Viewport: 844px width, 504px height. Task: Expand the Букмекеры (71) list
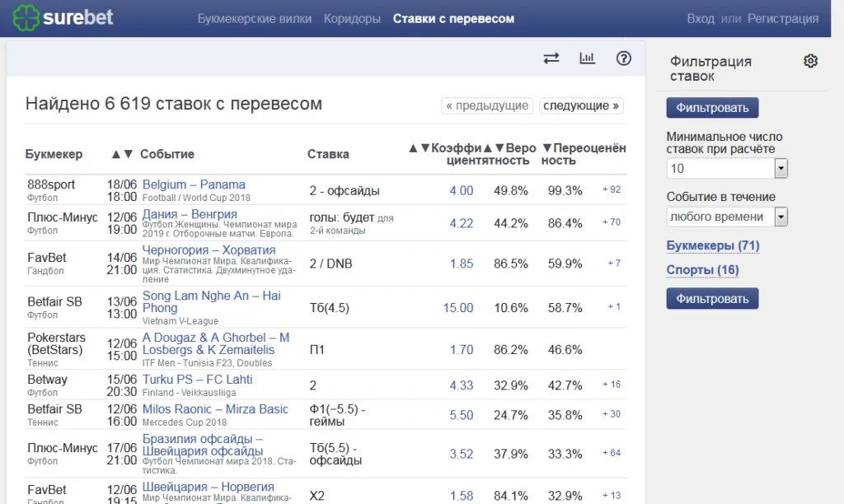[x=713, y=245]
